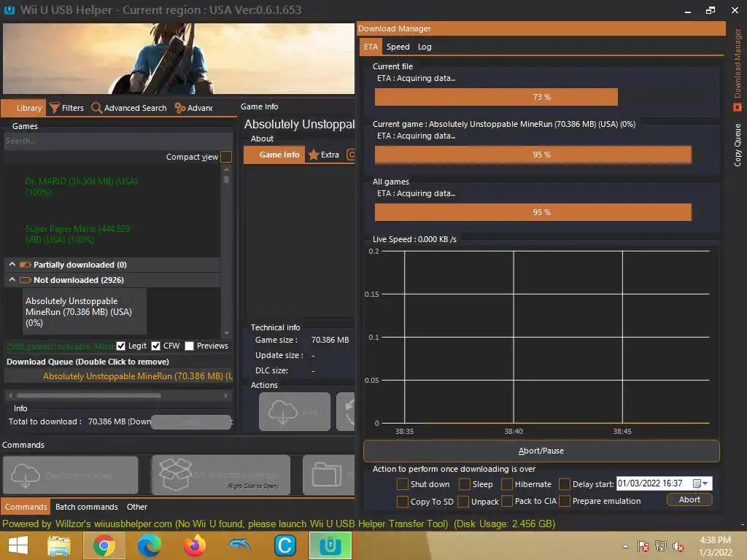Click games list scroll down arrow
This screenshot has width=747, height=560.
226,333
